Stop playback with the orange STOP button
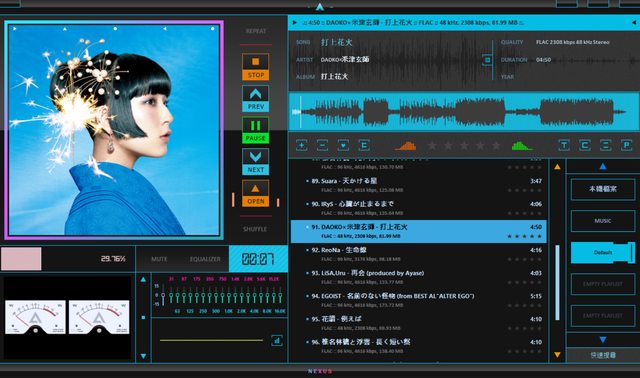Image resolution: width=640 pixels, height=378 pixels. coord(256,67)
